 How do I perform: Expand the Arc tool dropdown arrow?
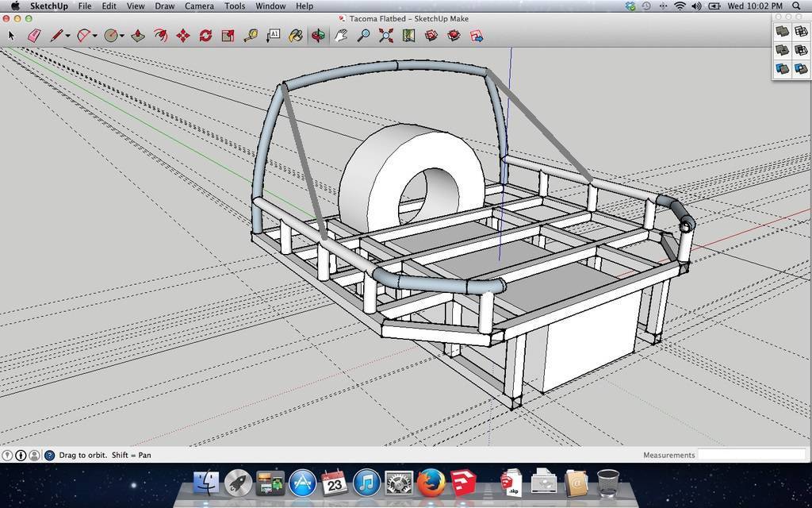(95, 36)
